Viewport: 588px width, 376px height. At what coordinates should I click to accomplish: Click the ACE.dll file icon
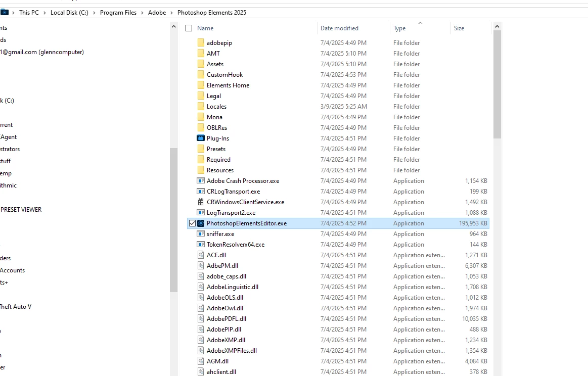(x=201, y=255)
